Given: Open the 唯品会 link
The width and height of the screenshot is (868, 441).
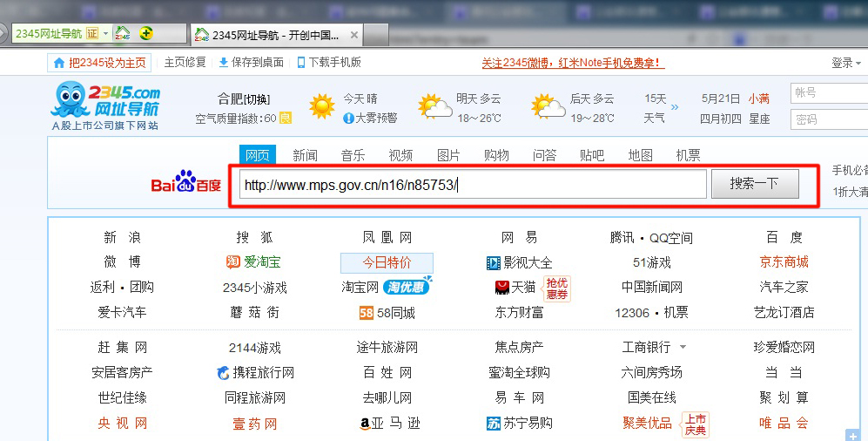Looking at the screenshot, I should point(784,424).
